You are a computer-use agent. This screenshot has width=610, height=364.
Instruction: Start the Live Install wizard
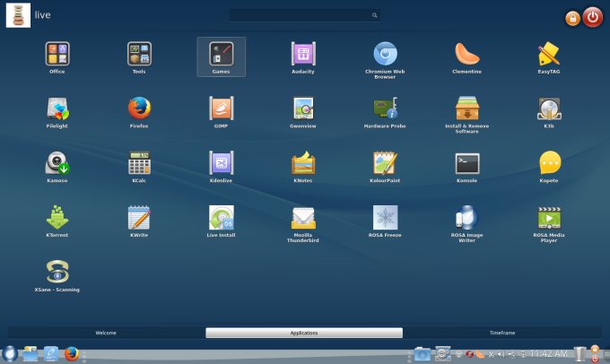pyautogui.click(x=221, y=221)
